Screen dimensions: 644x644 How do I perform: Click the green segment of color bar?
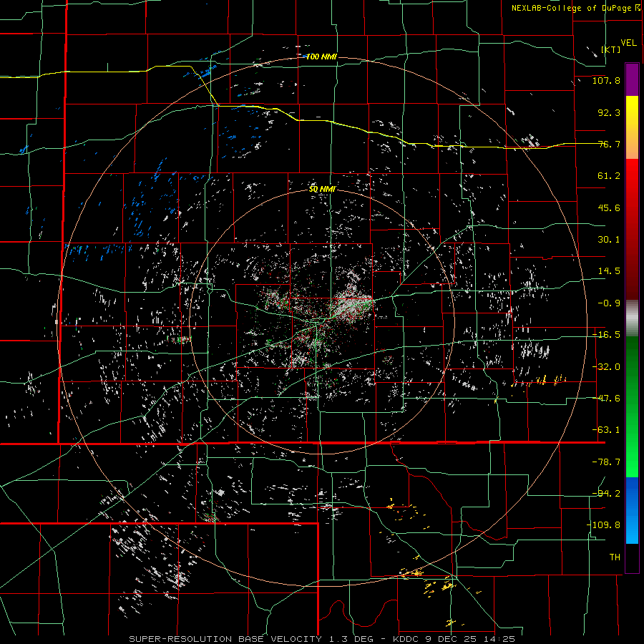(x=632, y=406)
